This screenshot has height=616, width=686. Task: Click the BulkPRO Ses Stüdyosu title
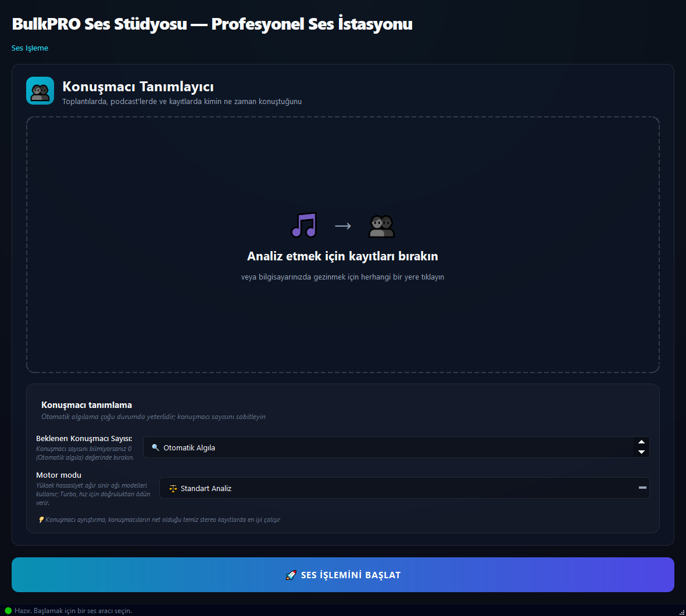click(212, 24)
